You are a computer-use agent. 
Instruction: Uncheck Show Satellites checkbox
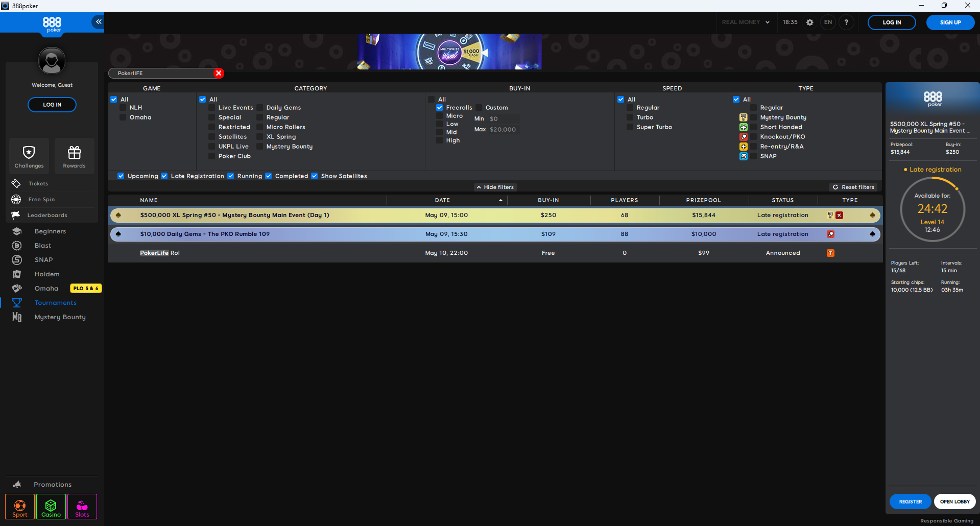(x=315, y=176)
